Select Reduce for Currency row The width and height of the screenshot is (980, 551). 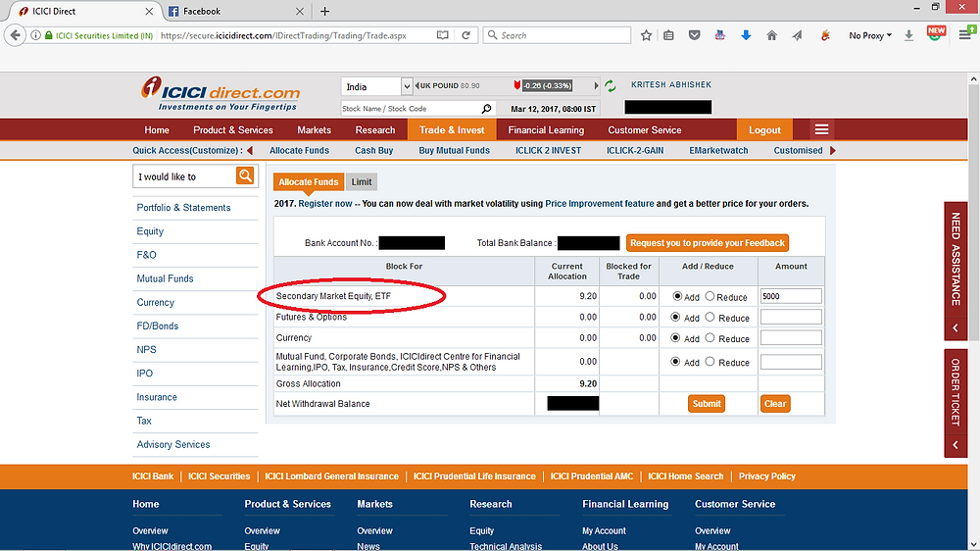click(x=710, y=337)
